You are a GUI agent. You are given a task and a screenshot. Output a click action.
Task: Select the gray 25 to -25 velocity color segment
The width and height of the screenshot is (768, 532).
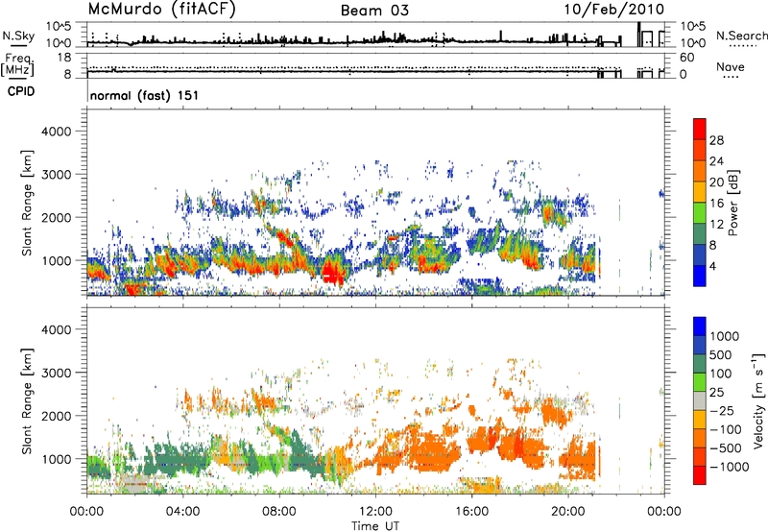pyautogui.click(x=700, y=401)
